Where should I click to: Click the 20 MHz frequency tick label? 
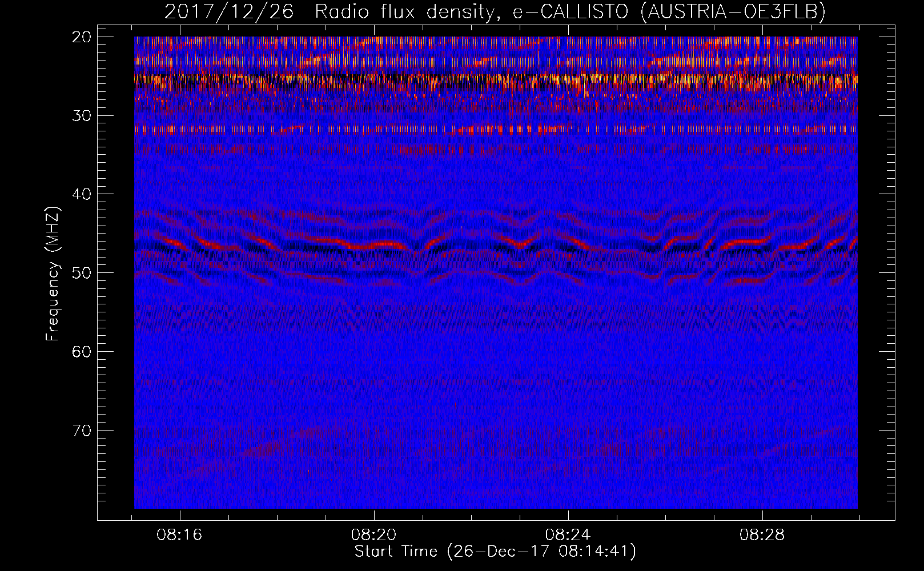[x=82, y=37]
